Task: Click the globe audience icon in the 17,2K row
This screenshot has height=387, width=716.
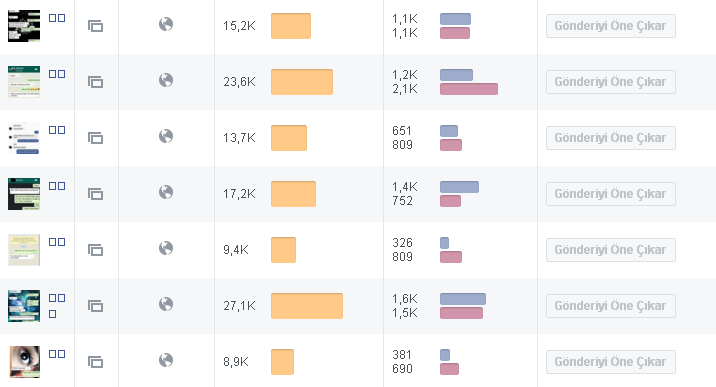Action: click(166, 192)
